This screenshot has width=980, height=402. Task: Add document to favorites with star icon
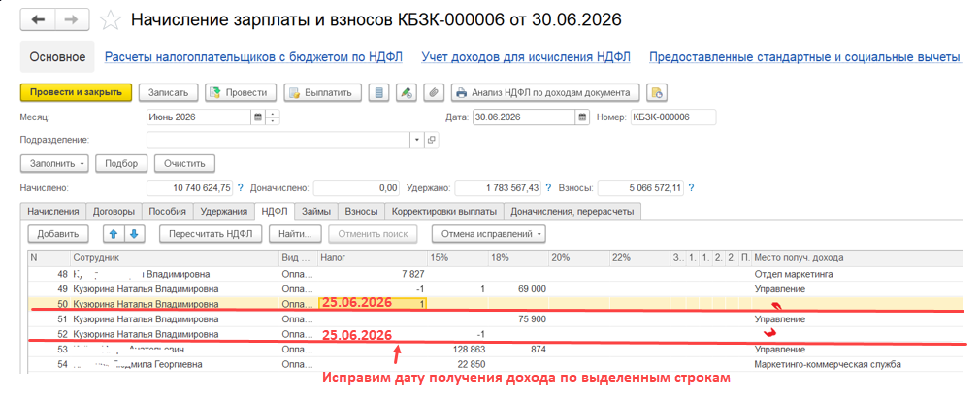pyautogui.click(x=111, y=20)
